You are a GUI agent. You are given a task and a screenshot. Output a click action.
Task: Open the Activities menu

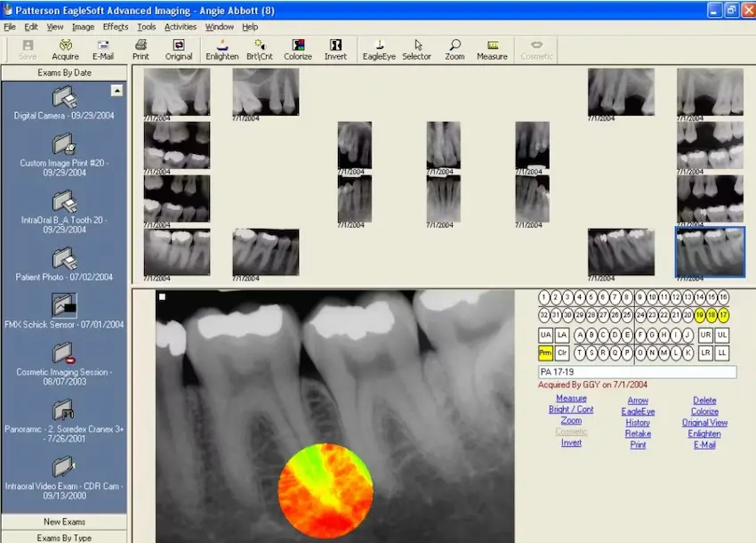(x=180, y=27)
